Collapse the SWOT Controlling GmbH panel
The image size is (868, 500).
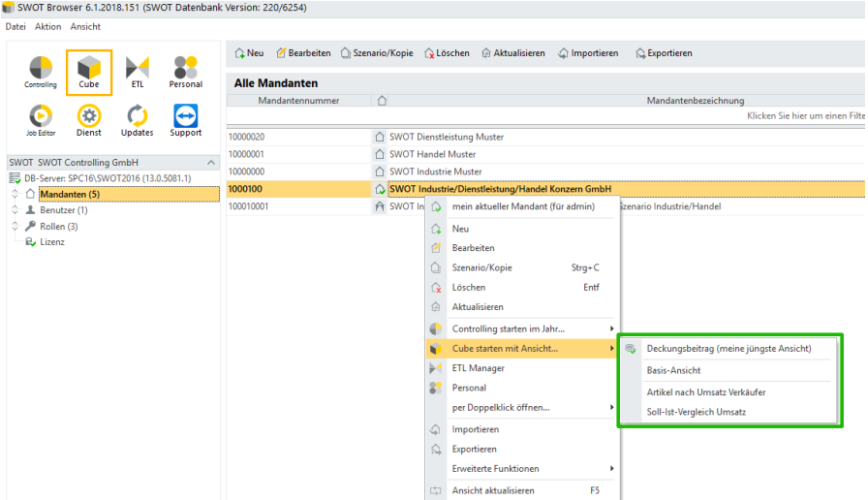[x=211, y=162]
